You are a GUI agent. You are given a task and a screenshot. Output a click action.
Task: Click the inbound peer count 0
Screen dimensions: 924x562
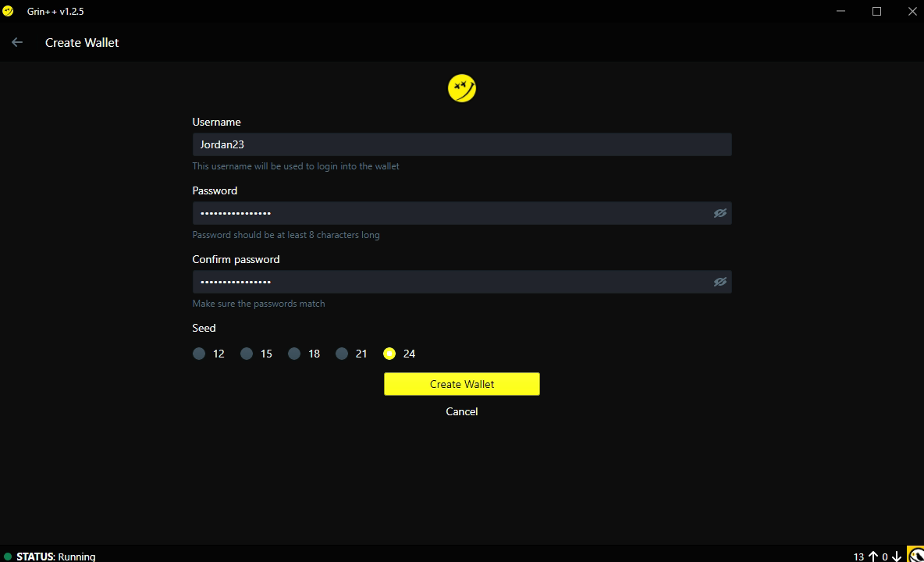click(x=885, y=557)
